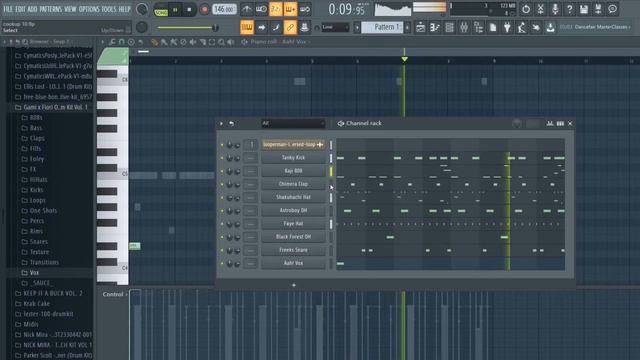Screen dimensions: 640x360
Task: Select the Aah! Vox channel button
Action: [x=293, y=263]
